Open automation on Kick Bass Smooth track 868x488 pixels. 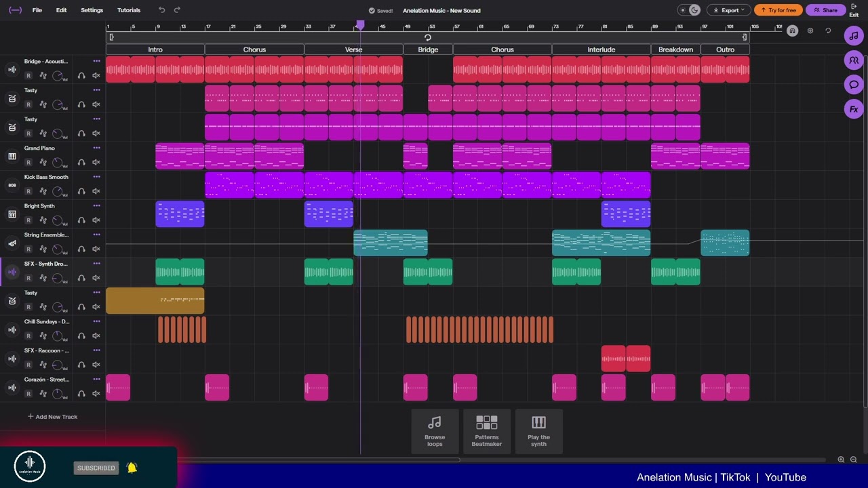point(43,192)
